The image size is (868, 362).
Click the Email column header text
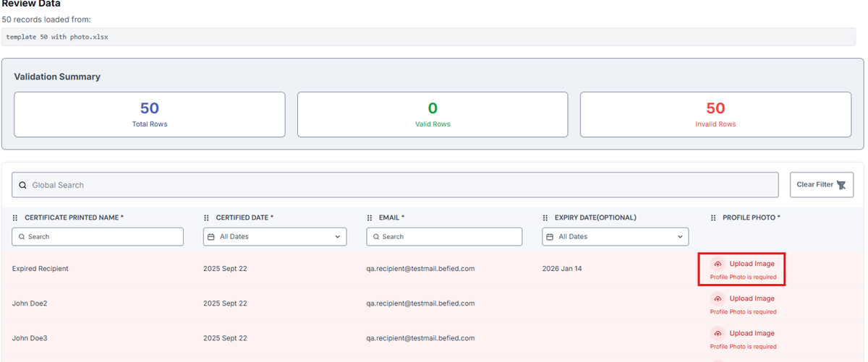(x=391, y=217)
